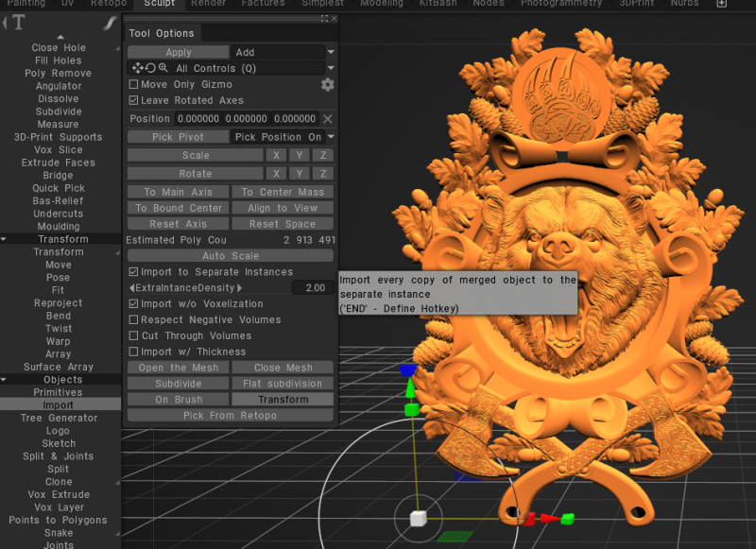Open the Nodes tab
756x549 pixels.
[x=488, y=4]
